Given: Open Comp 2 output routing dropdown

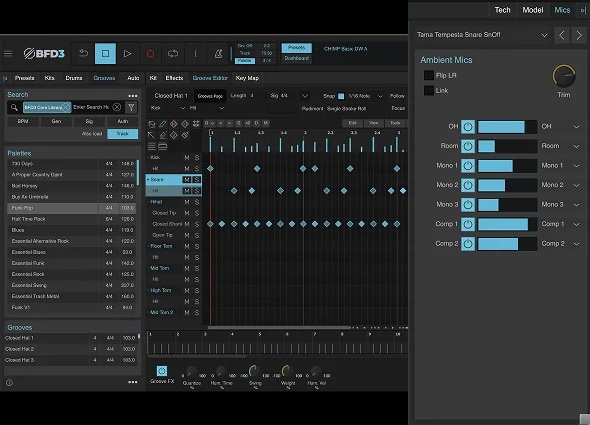Looking at the screenshot, I should tap(576, 244).
